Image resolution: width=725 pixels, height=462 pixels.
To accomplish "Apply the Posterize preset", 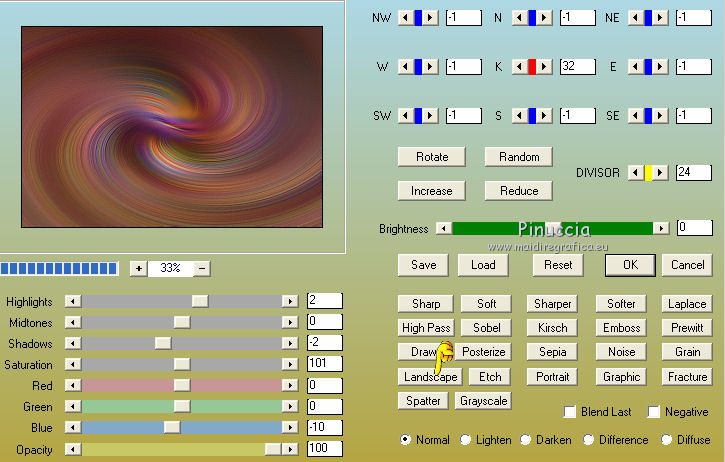I will (484, 352).
